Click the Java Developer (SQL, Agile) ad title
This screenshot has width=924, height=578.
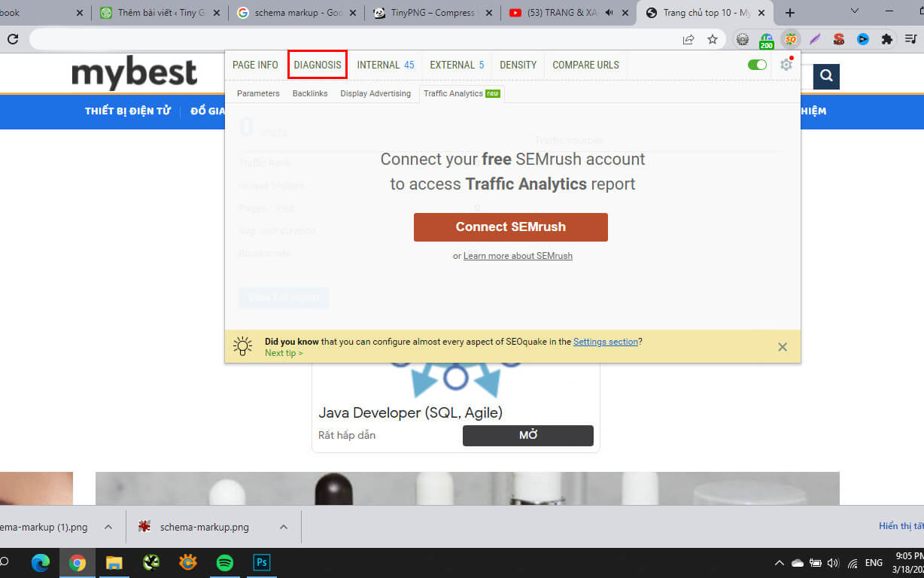point(410,413)
